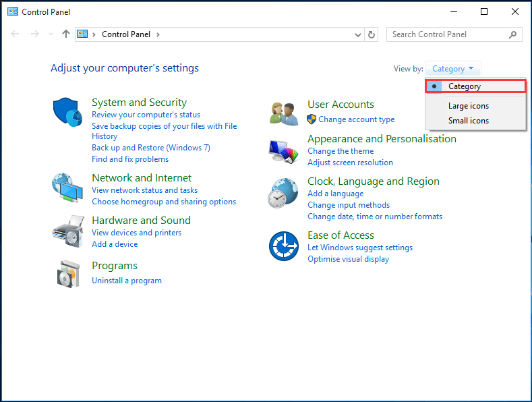Click Add a device link

(115, 244)
